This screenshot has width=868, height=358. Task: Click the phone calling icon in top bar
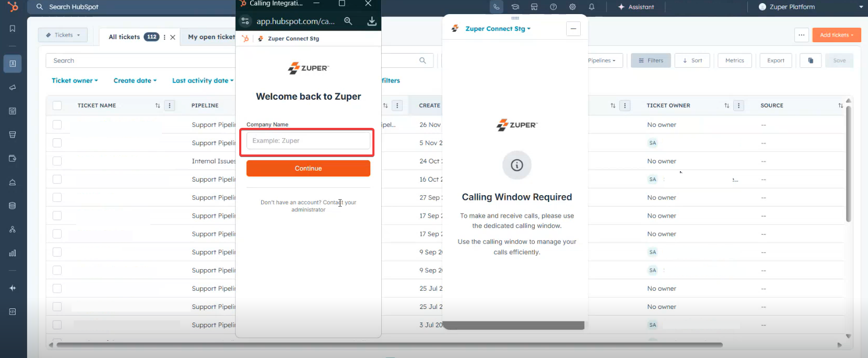496,7
